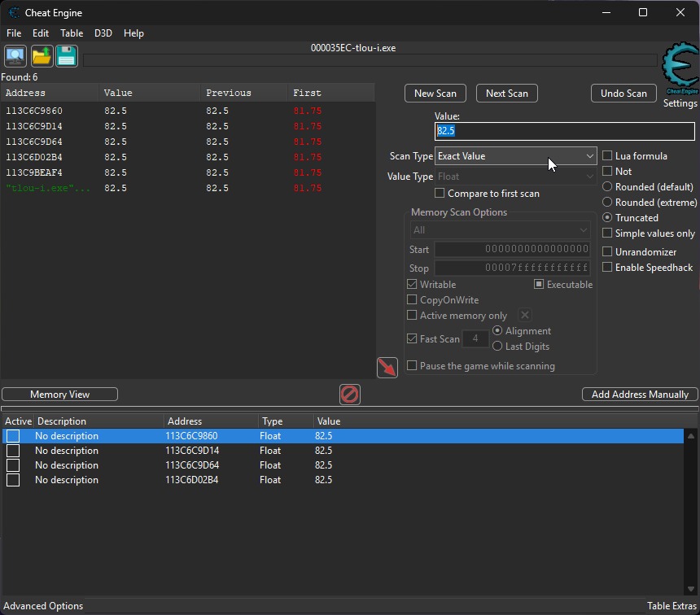700x615 pixels.
Task: Click the Start address field
Action: pos(512,249)
